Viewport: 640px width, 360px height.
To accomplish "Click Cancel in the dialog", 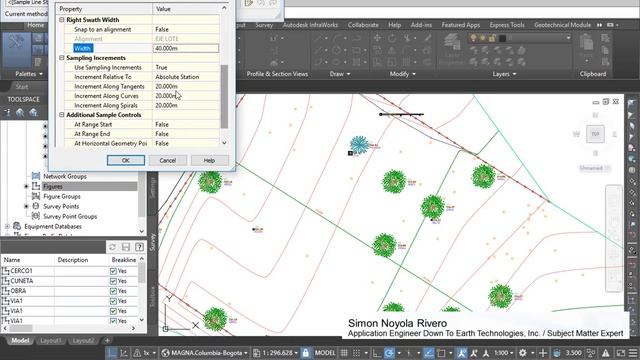I will coord(167,160).
